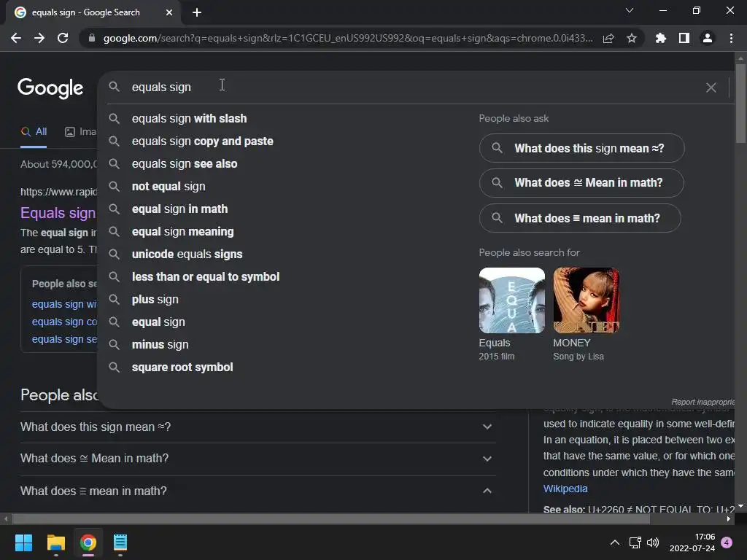Viewport: 747px width, 560px height.
Task: Open Chrome from the taskbar
Action: point(88,542)
